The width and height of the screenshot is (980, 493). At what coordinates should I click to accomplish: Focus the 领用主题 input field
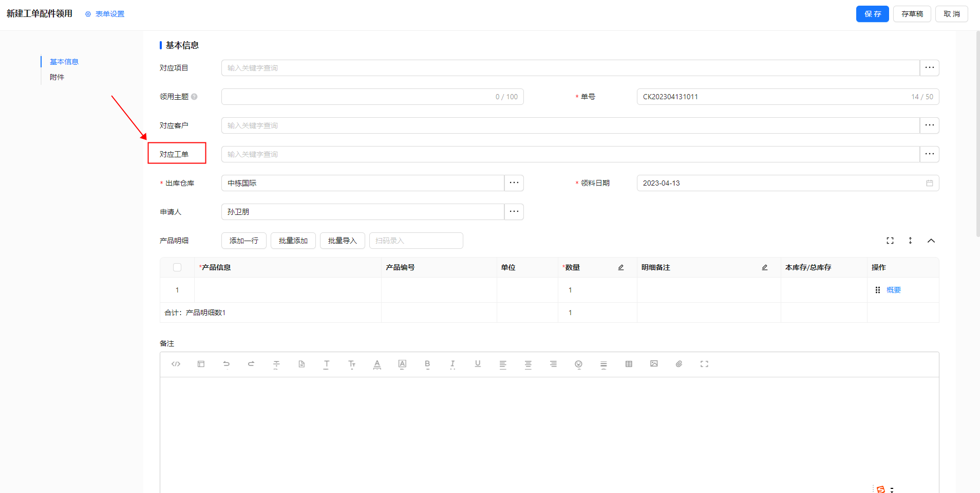372,97
